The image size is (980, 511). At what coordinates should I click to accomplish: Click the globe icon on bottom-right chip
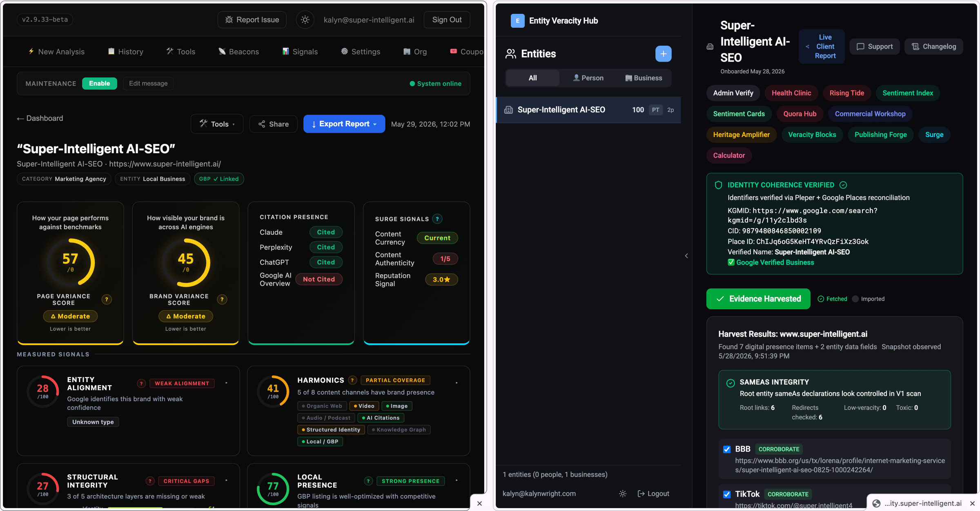coord(876,503)
